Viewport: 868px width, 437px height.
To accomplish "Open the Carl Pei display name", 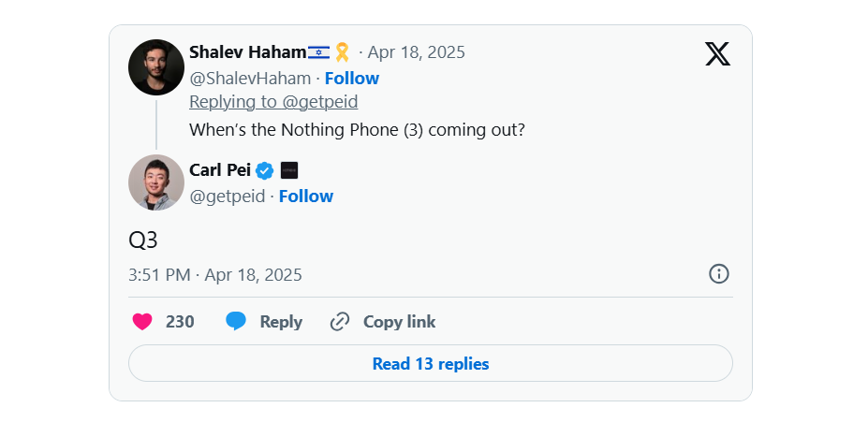I will click(x=220, y=170).
